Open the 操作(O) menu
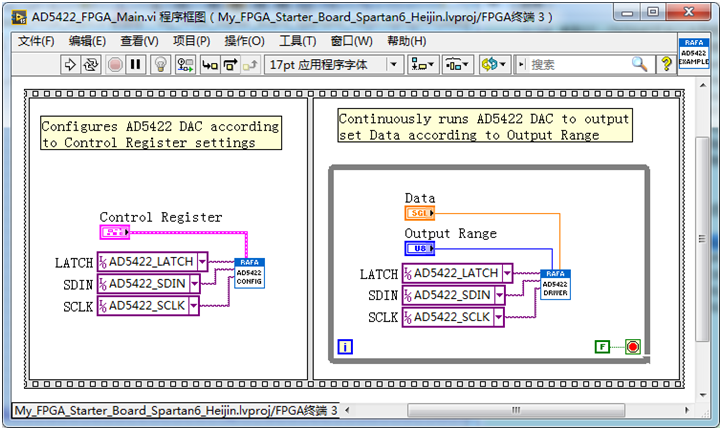Viewport: 722px width, 430px height. 244,41
